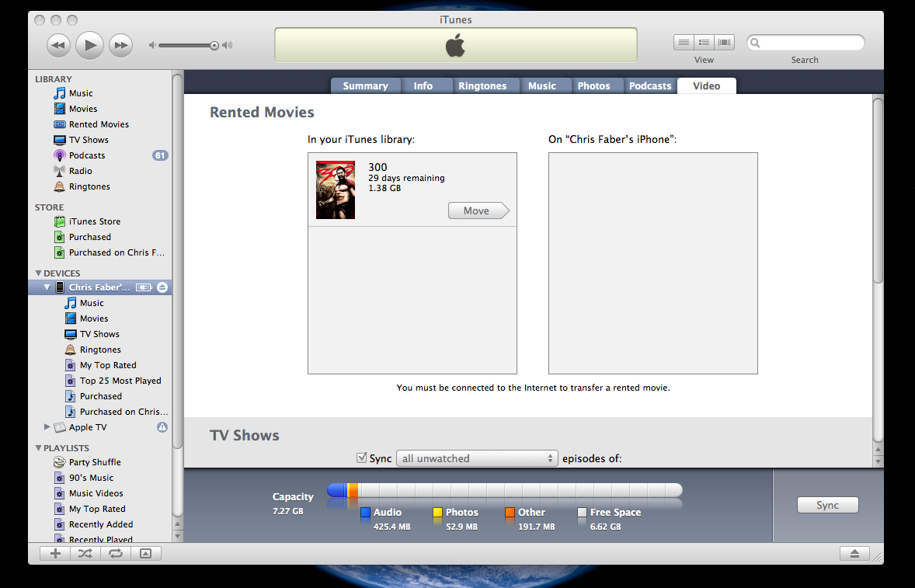The width and height of the screenshot is (915, 588).
Task: Open My Top Rated in Playlists section
Action: [x=97, y=509]
